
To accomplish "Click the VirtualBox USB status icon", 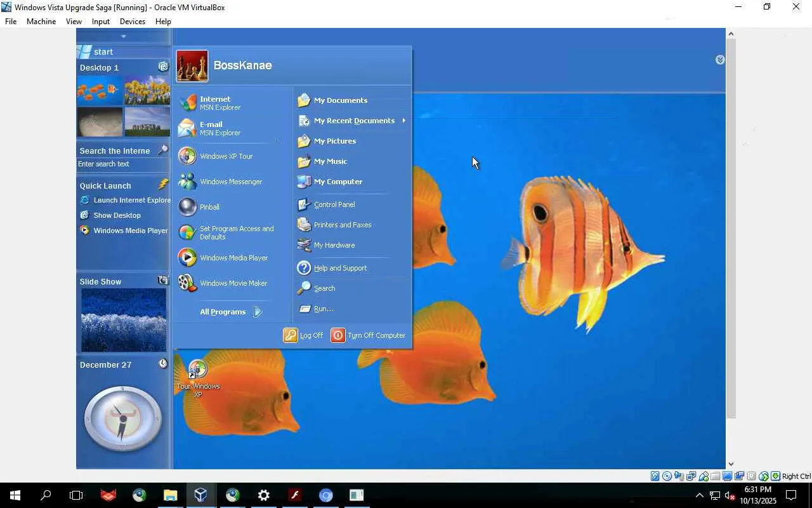I will click(x=704, y=476).
